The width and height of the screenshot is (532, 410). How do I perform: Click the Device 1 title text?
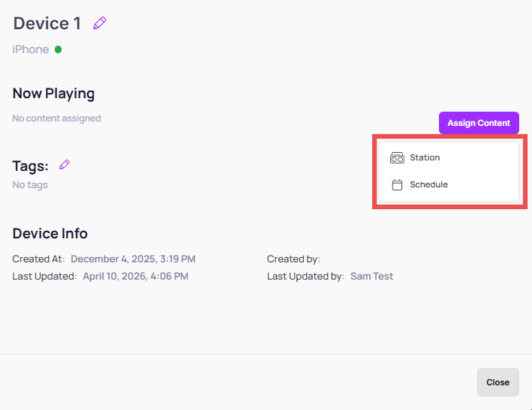point(47,23)
